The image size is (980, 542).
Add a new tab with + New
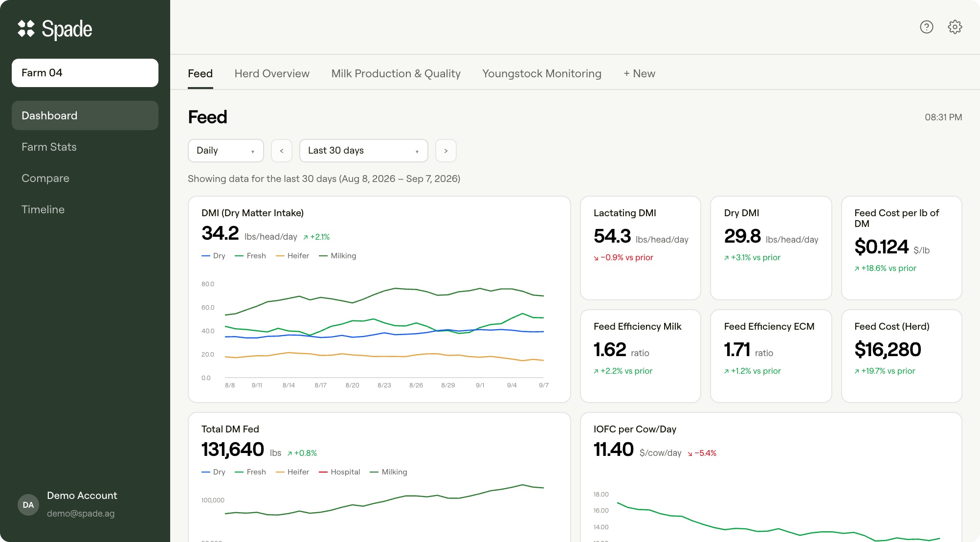coord(639,74)
